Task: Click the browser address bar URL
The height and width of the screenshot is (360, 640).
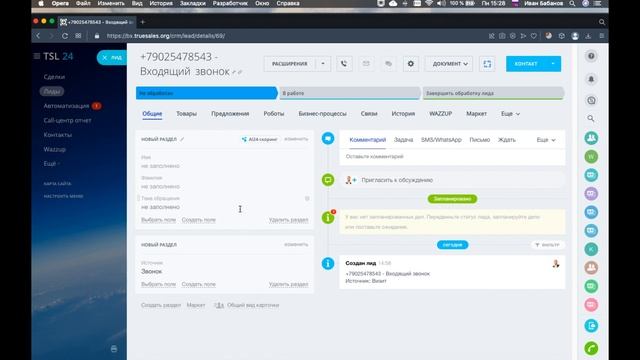Action: pos(166,36)
